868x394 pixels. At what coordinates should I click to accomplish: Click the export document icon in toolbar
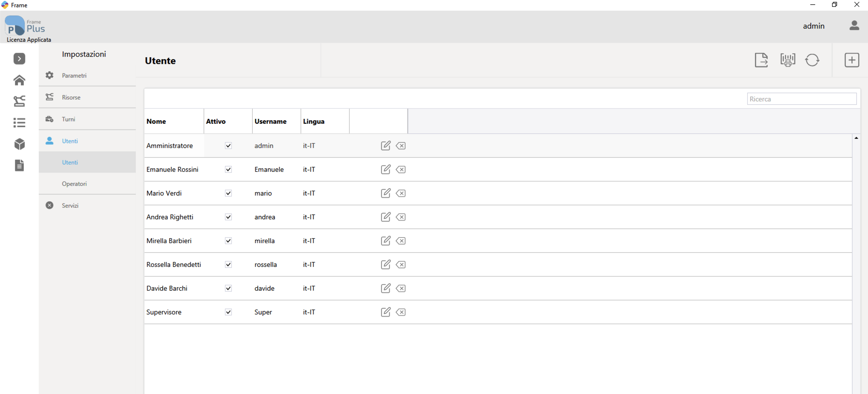[761, 60]
